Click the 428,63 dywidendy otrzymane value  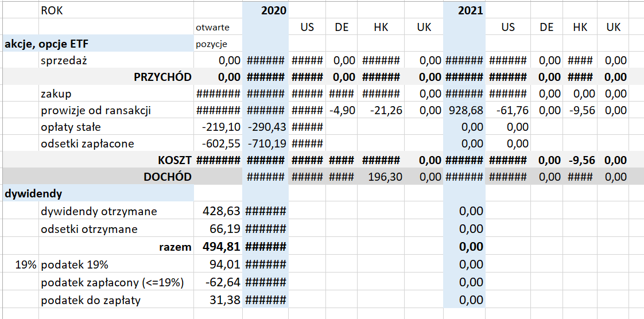pos(218,212)
